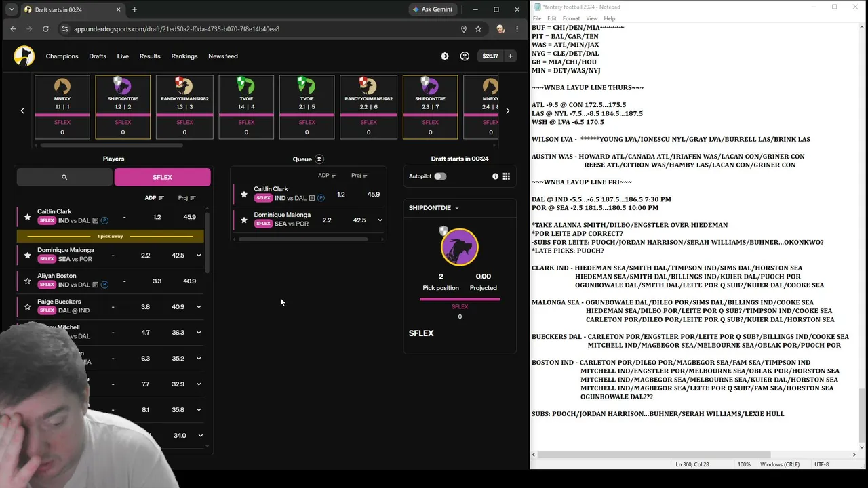This screenshot has width=868, height=488.
Task: Open the Champions nav item
Action: tap(62, 56)
